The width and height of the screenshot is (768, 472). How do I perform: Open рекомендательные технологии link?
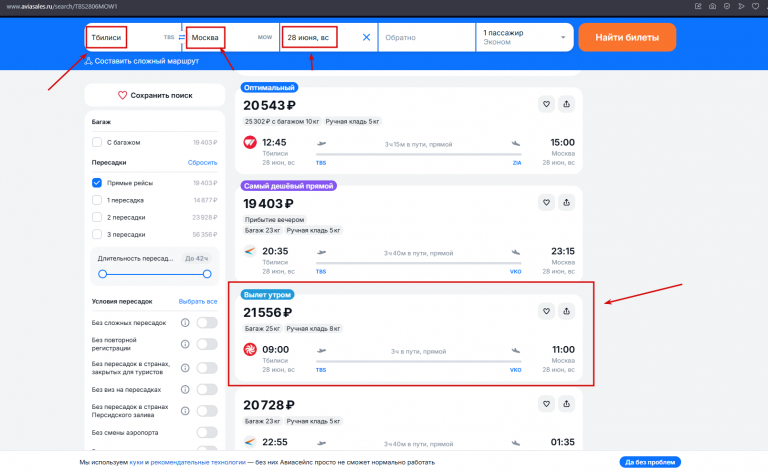198,462
